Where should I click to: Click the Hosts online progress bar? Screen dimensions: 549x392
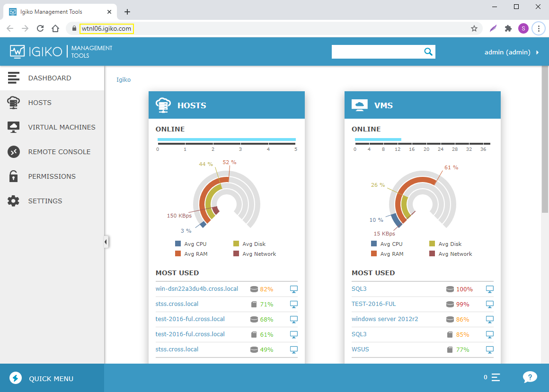point(227,139)
